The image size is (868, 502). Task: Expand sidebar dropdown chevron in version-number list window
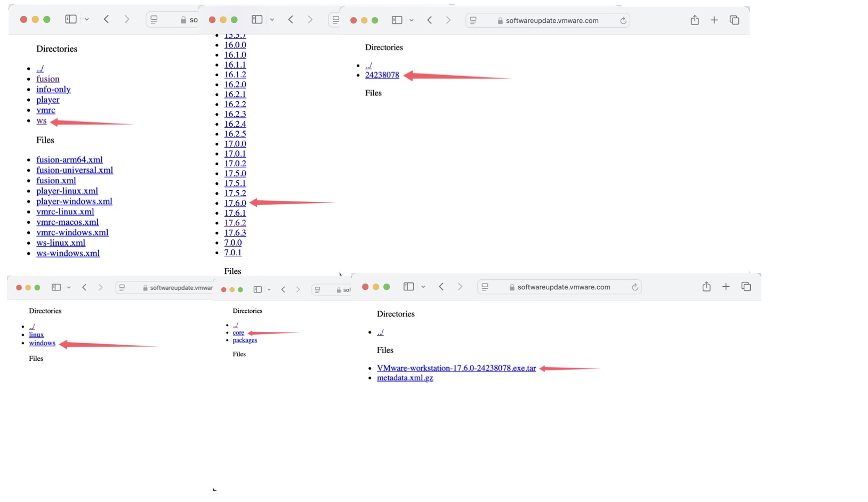point(272,20)
